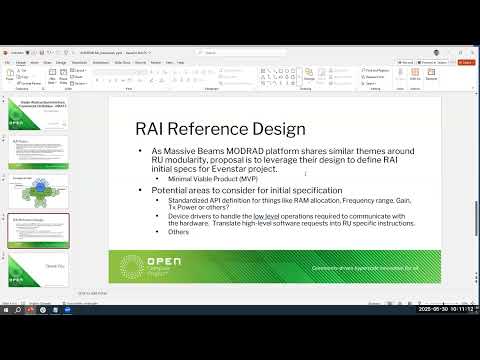This screenshot has width=480, height=360.
Task: Select the Thank You slide thumbnail
Action: [x=38, y=270]
